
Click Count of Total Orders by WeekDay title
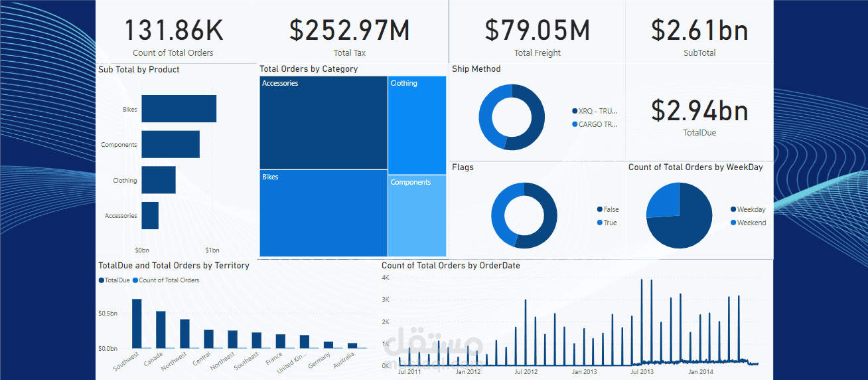click(695, 167)
